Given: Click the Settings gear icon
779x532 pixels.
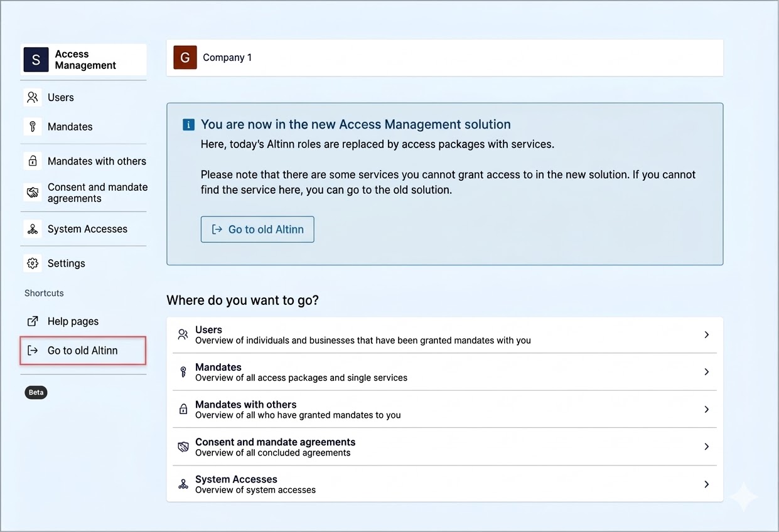Looking at the screenshot, I should click(x=33, y=263).
